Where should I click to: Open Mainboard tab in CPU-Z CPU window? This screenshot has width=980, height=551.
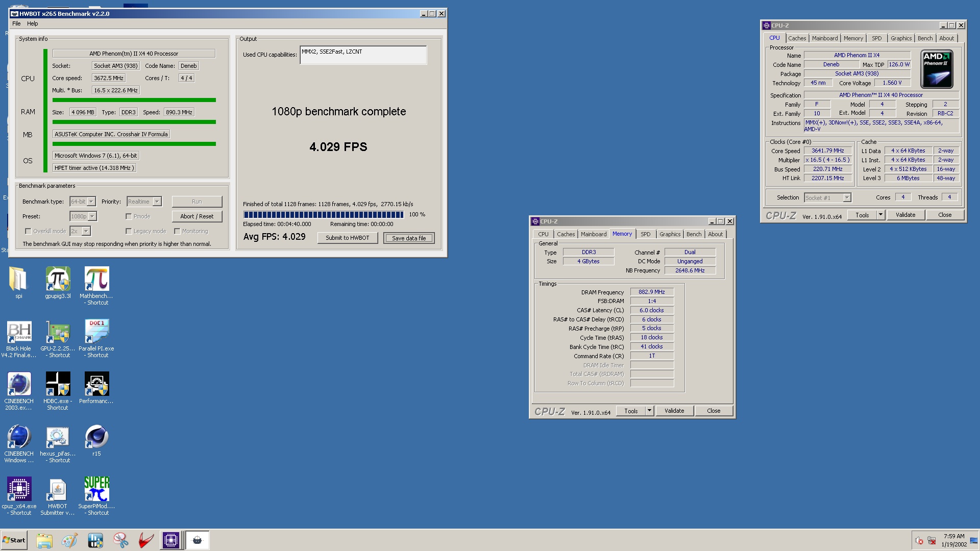[x=825, y=38]
